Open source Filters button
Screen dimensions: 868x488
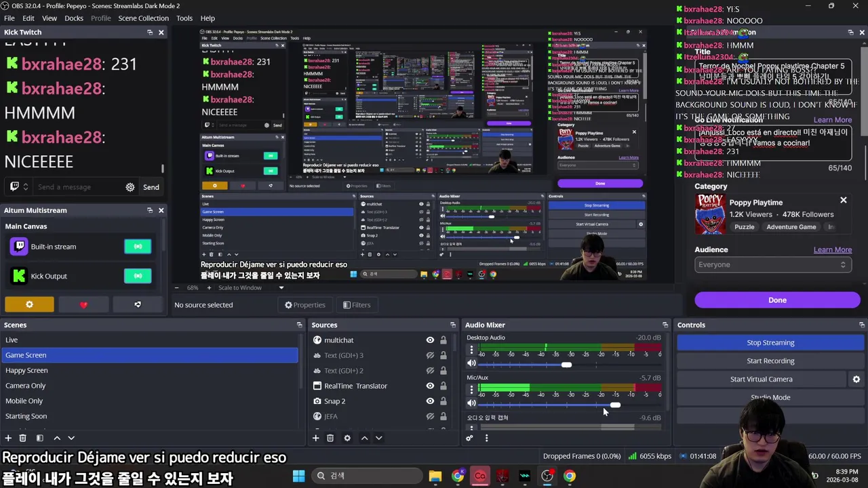357,305
